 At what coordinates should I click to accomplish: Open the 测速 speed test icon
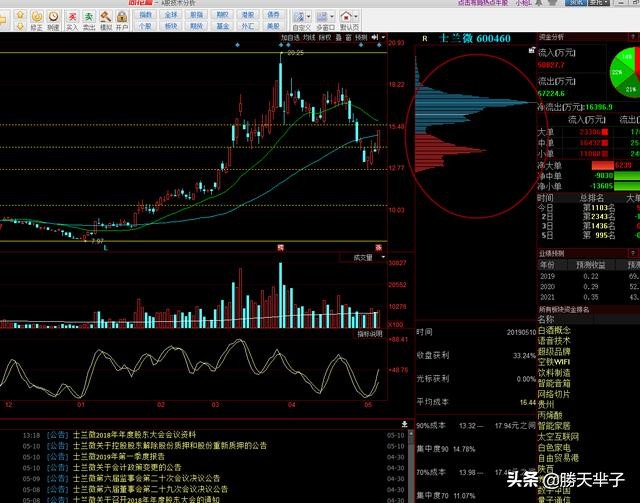click(53, 20)
